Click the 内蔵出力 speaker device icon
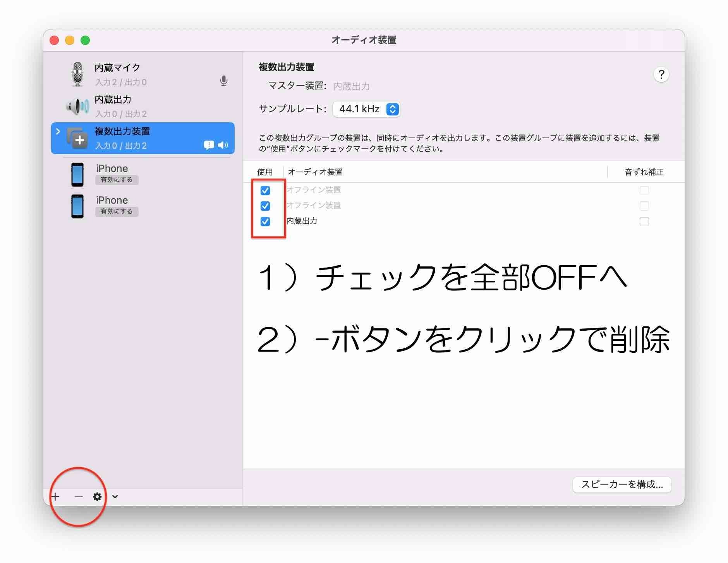Image resolution: width=728 pixels, height=563 pixels. (77, 106)
